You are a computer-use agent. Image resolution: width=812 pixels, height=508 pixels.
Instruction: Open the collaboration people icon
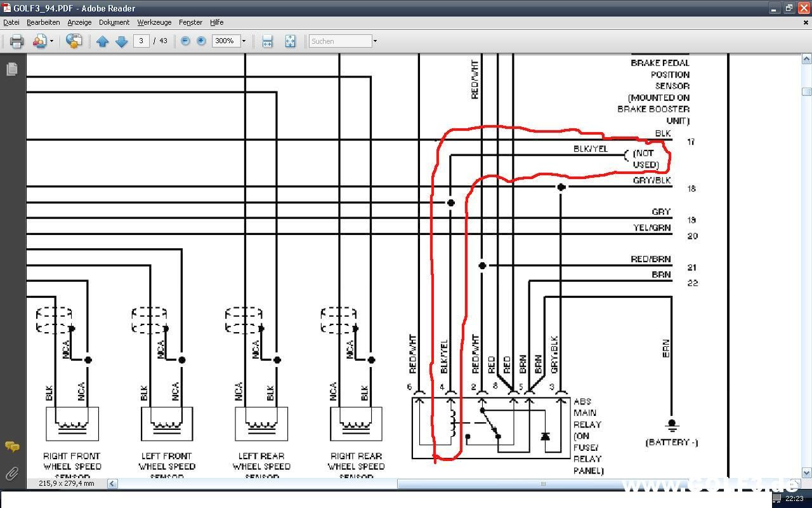(x=39, y=41)
